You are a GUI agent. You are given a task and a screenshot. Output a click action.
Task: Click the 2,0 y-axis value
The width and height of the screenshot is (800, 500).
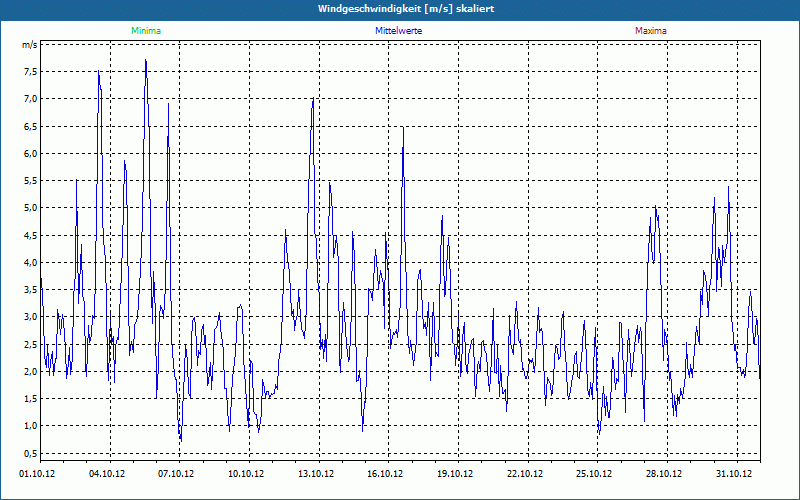tap(31, 371)
